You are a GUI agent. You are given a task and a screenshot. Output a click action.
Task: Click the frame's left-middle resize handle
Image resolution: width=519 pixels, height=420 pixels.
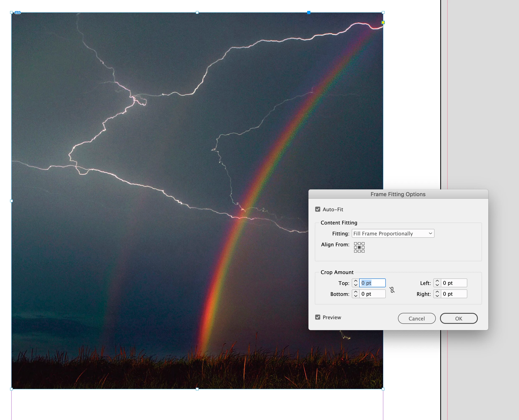pos(11,201)
